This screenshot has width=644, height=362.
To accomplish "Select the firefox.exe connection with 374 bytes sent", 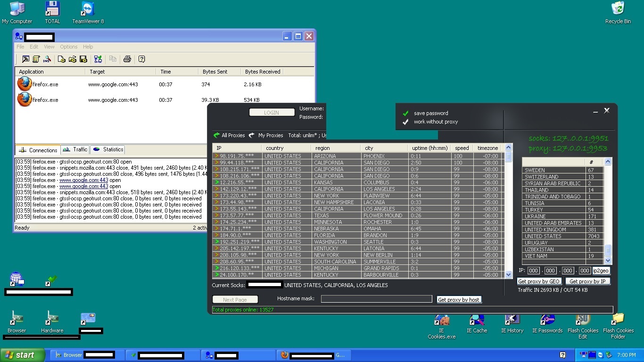I will pos(165,84).
